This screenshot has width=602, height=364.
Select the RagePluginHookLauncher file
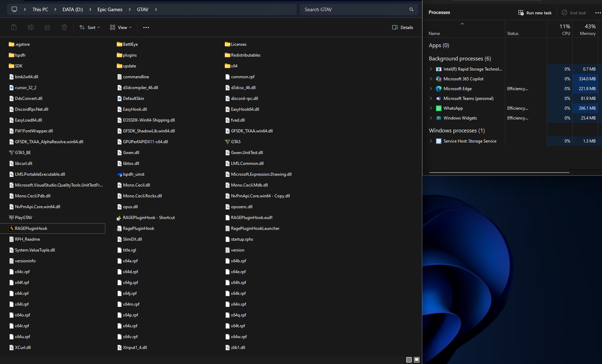pyautogui.click(x=252, y=228)
